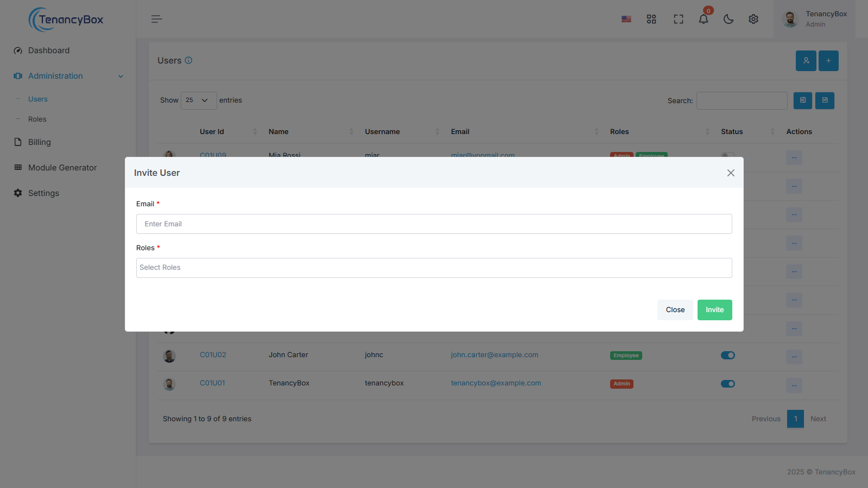This screenshot has height=488, width=868.
Task: Open the entries per page dropdown
Action: (x=198, y=100)
